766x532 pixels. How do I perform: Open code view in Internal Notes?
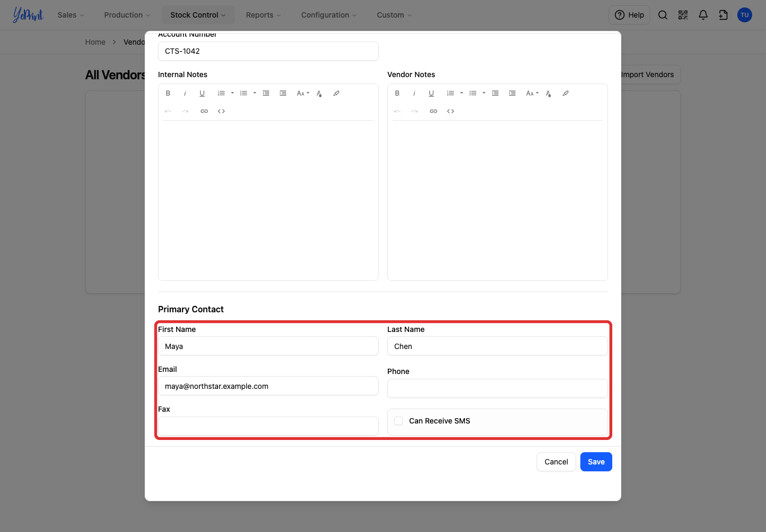pos(221,111)
